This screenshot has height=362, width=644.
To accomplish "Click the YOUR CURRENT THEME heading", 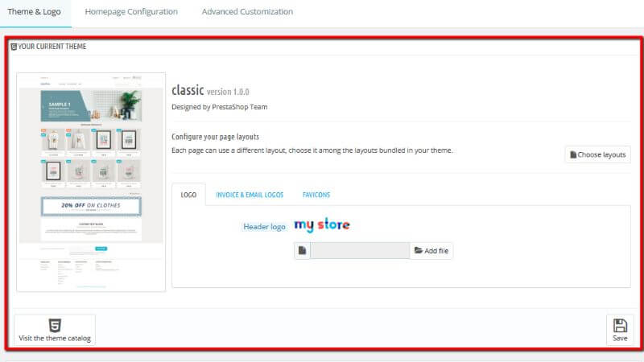I will pyautogui.click(x=52, y=47).
